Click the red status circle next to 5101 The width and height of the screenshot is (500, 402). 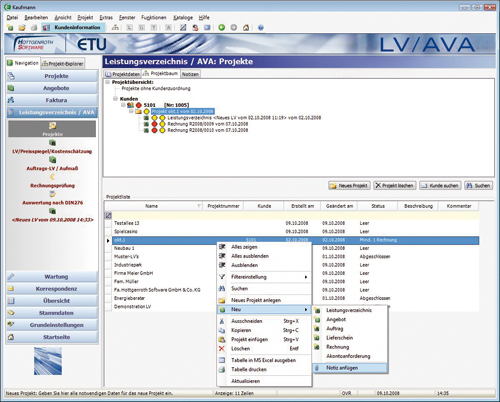139,105
